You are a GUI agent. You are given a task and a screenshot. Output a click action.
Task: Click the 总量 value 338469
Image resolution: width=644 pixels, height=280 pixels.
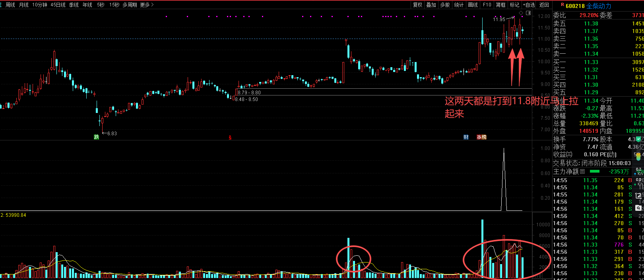coord(589,123)
